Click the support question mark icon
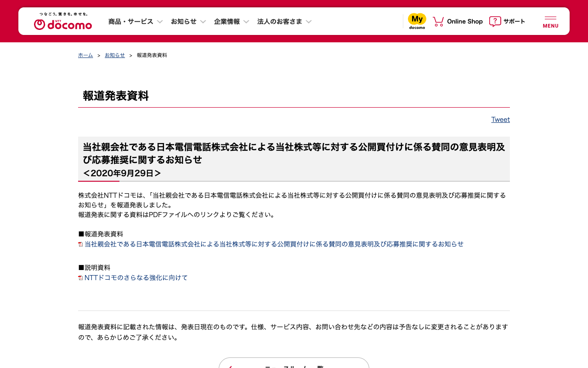Viewport: 588px width, 368px height. [x=495, y=21]
